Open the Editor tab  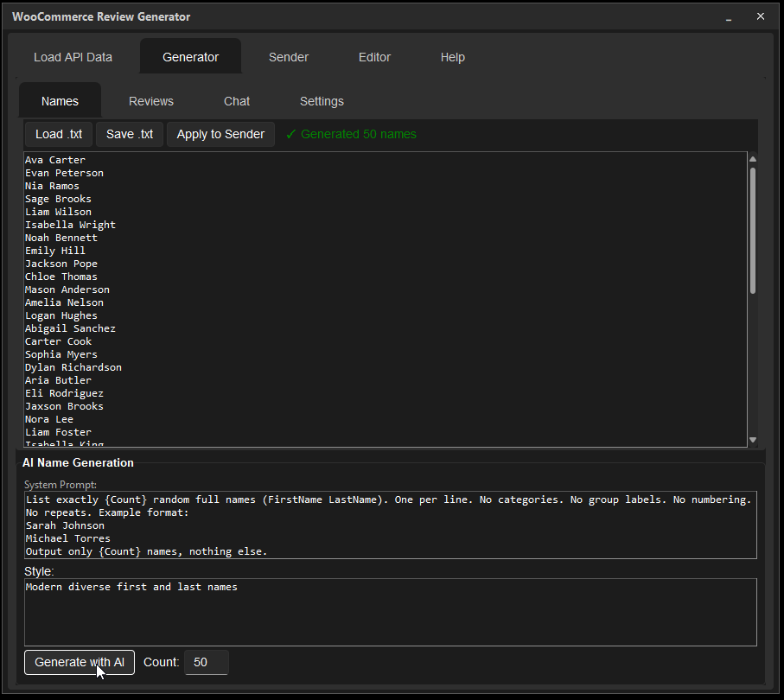point(374,57)
